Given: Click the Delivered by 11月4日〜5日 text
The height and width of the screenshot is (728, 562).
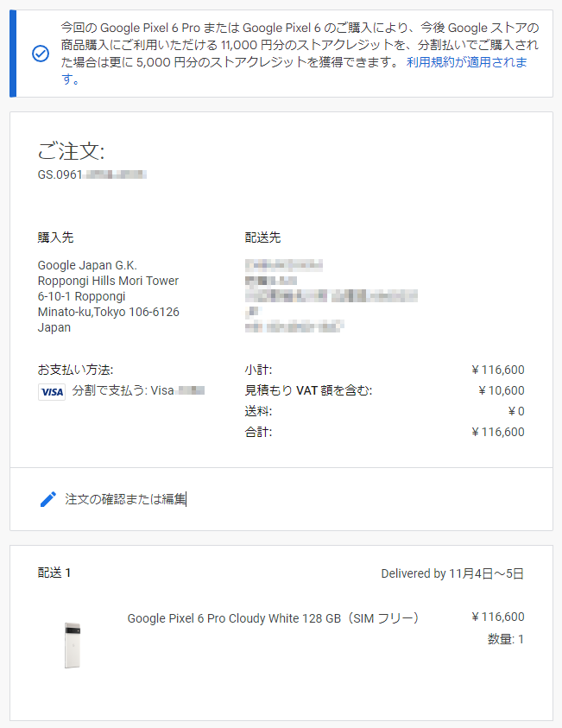Looking at the screenshot, I should [455, 573].
